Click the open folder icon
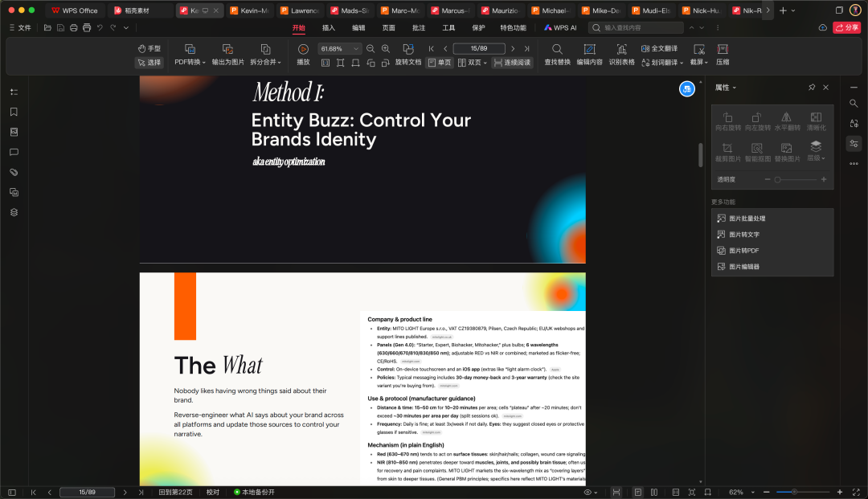The image size is (868, 499). click(x=47, y=27)
